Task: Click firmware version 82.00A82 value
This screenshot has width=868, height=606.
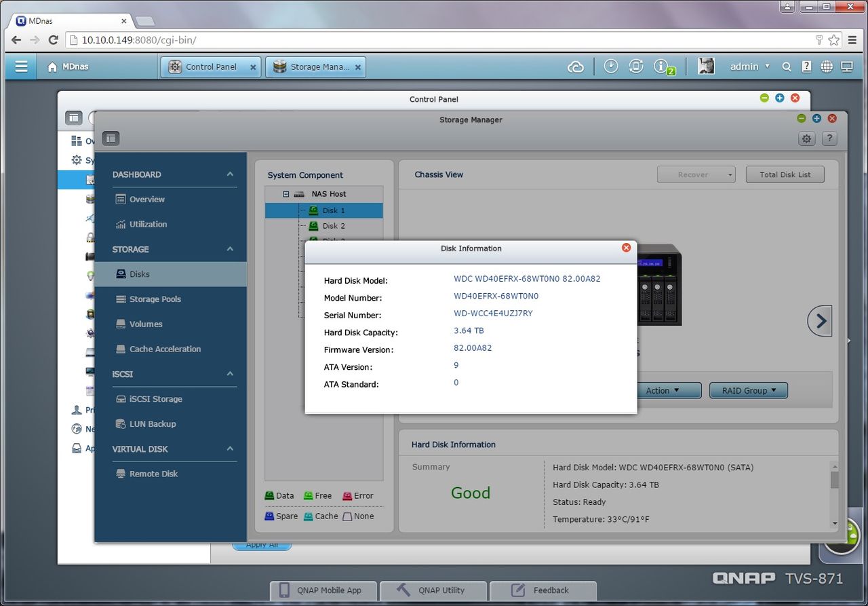Action: point(473,347)
